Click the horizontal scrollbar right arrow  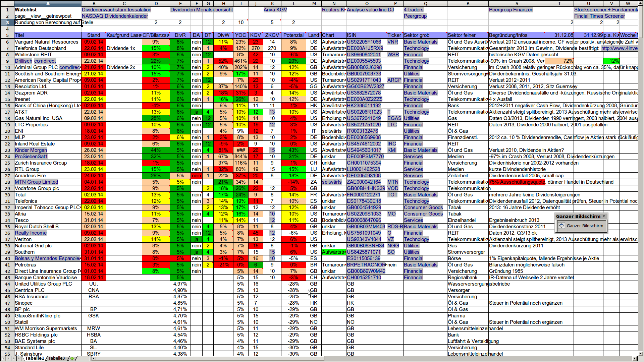(x=634, y=358)
